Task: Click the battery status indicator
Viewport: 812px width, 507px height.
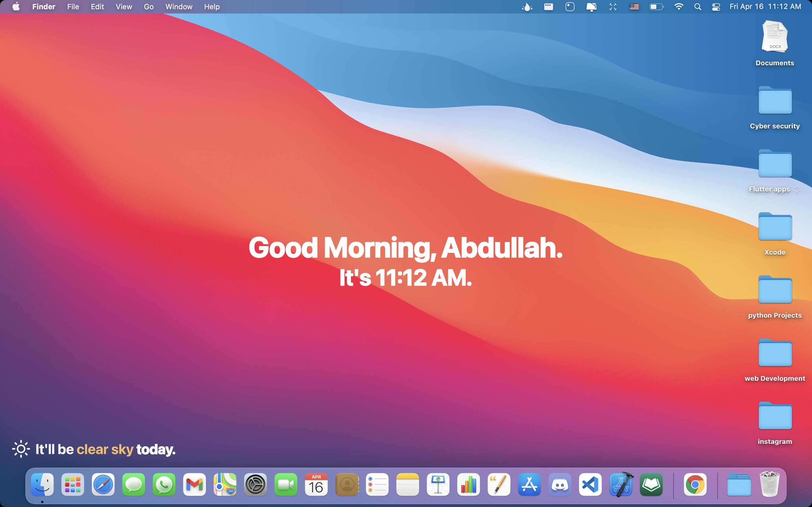Action: click(x=656, y=7)
